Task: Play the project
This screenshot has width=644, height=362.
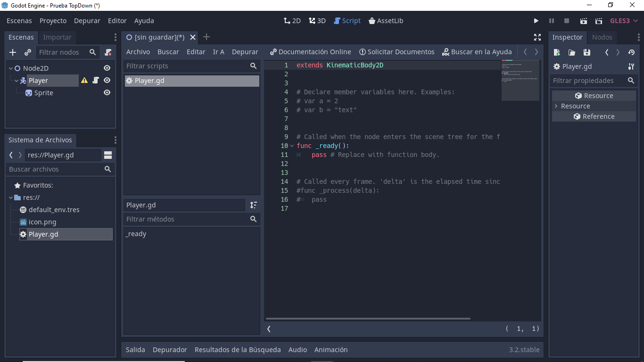Action: [536, 21]
